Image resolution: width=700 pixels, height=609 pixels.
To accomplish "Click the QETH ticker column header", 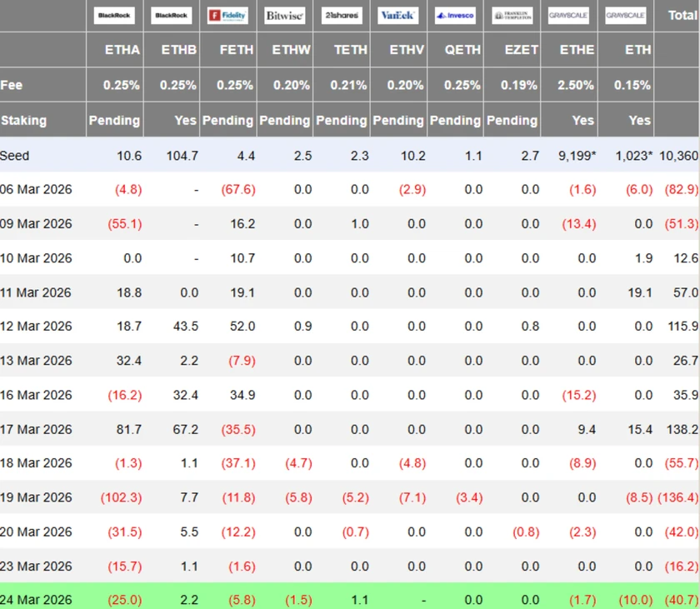I will click(462, 50).
